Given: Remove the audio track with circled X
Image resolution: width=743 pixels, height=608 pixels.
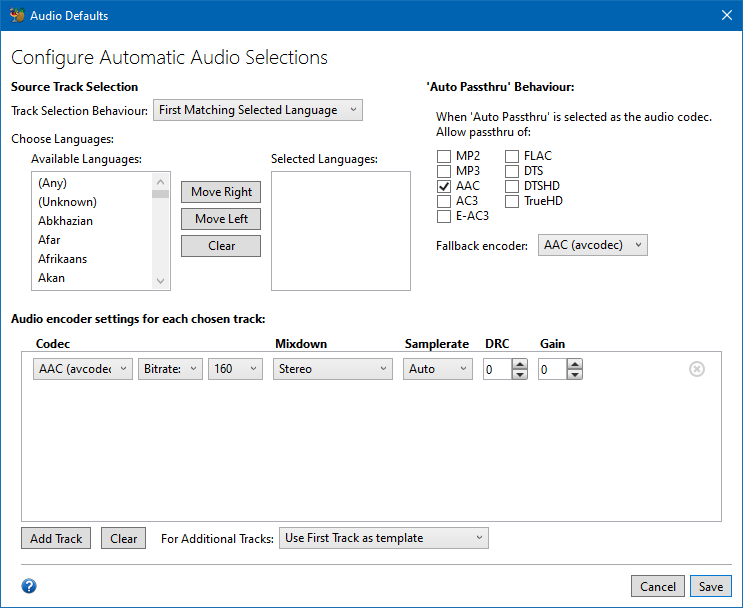Looking at the screenshot, I should [697, 369].
